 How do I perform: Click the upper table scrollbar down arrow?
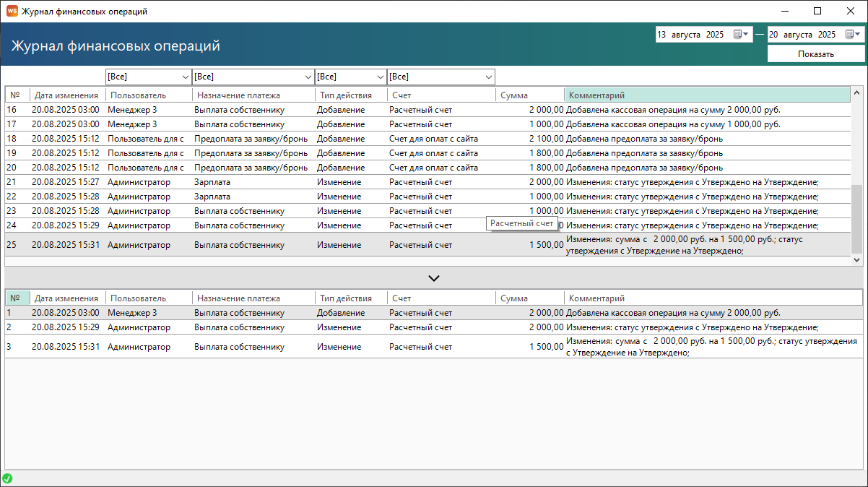857,259
